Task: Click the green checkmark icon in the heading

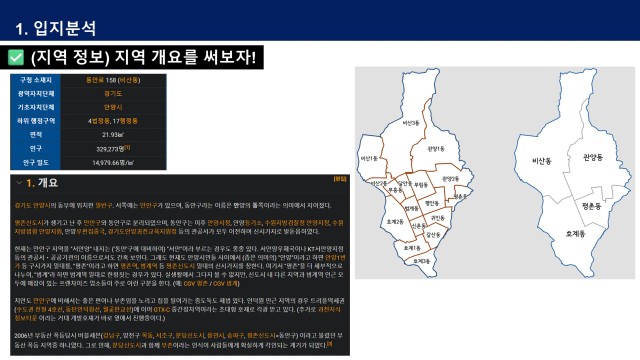Action: [16, 57]
